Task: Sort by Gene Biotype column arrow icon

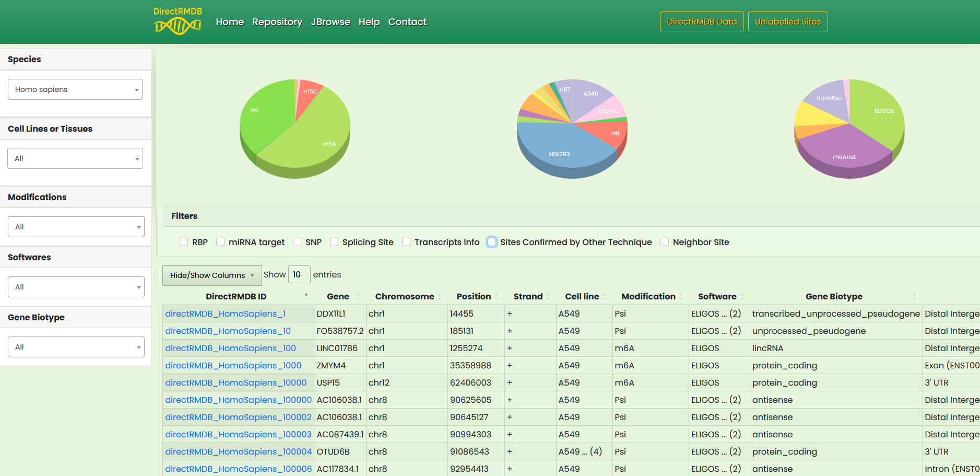Action: [x=914, y=296]
